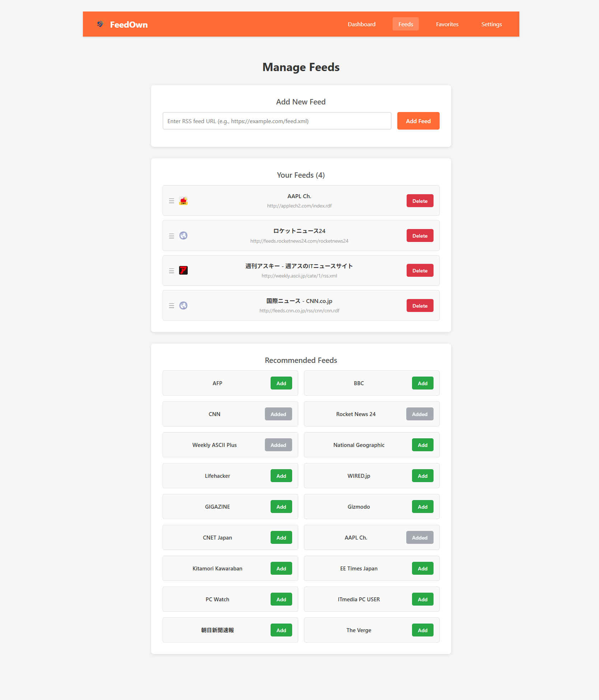Screen dimensions: 599x700
Task: Click the Added button for recommended AAPL Ch.
Action: tap(420, 538)
